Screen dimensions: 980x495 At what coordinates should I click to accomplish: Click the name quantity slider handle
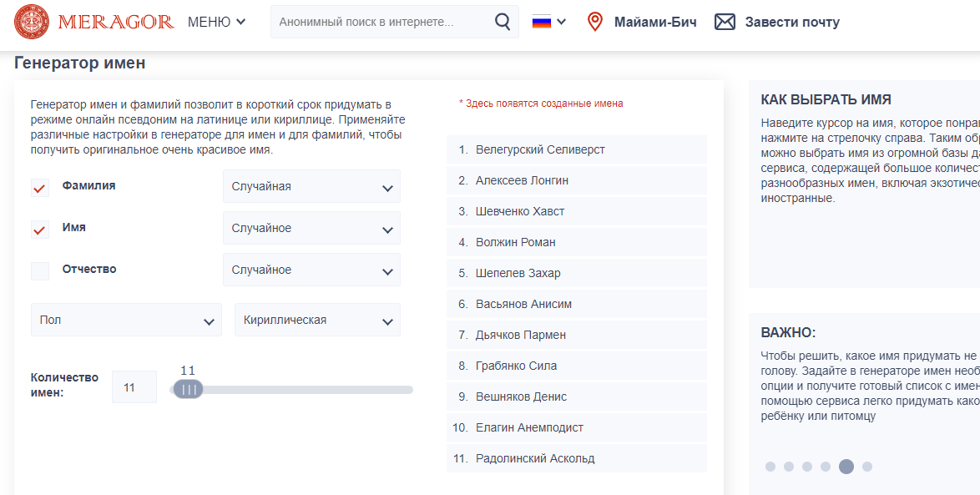click(188, 389)
